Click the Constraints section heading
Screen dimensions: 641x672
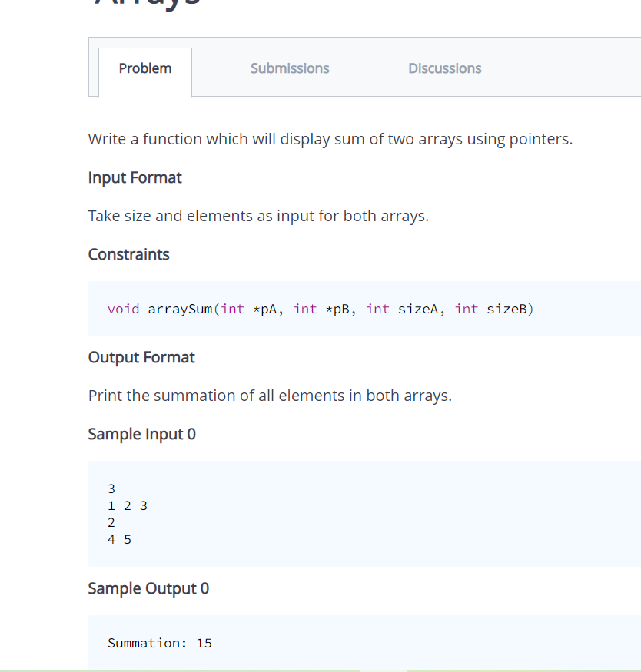coord(128,254)
